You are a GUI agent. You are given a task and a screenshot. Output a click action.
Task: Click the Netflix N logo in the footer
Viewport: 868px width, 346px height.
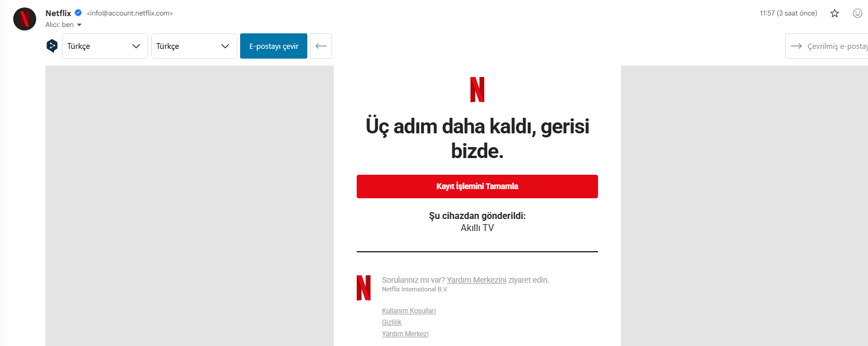364,287
